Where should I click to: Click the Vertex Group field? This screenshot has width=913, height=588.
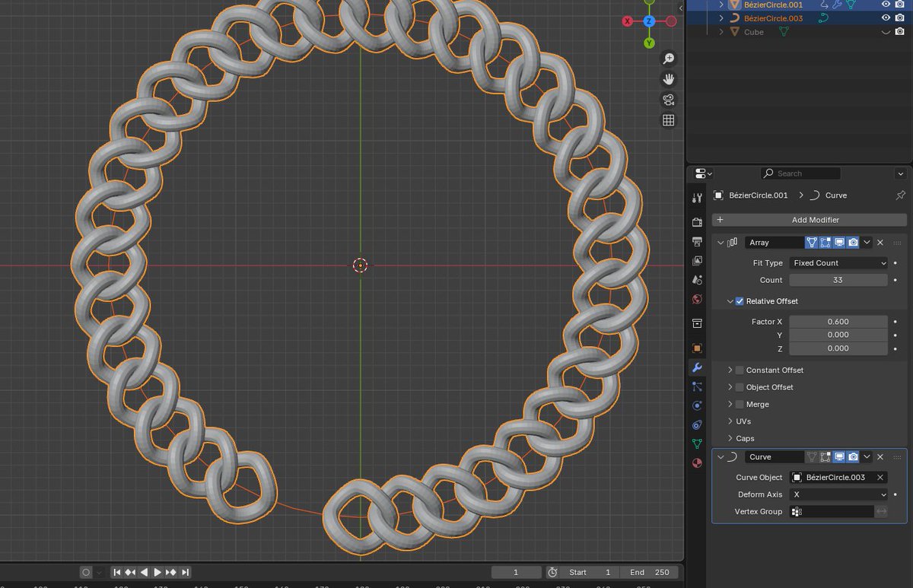tap(832, 512)
